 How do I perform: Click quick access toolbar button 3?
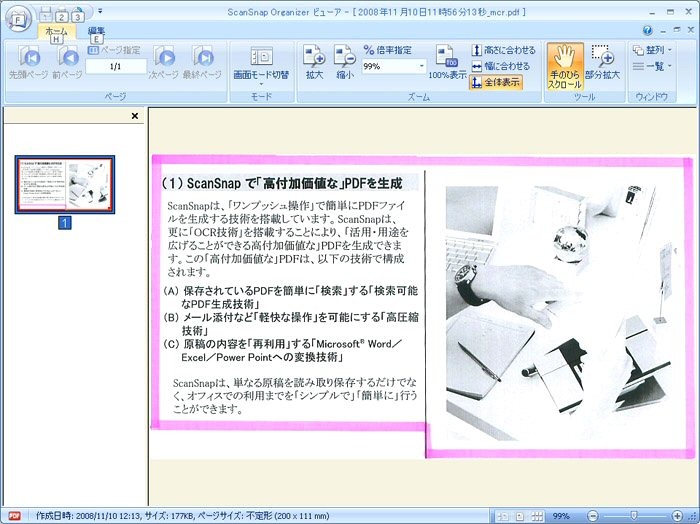pos(78,17)
